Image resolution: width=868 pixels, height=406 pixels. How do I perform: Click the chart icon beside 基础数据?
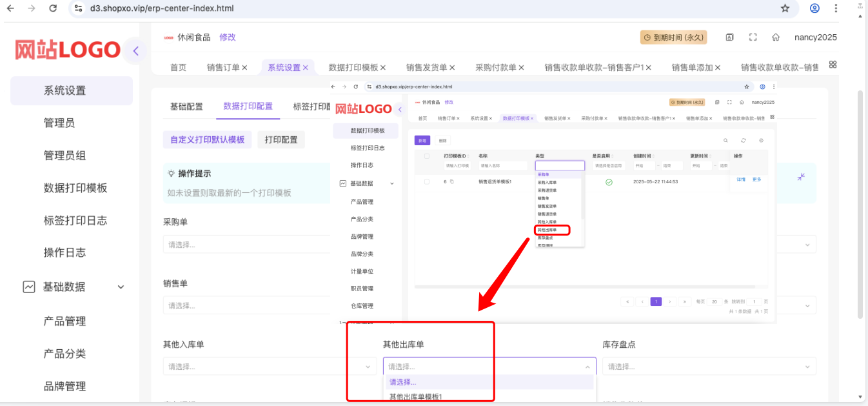pyautogui.click(x=29, y=287)
